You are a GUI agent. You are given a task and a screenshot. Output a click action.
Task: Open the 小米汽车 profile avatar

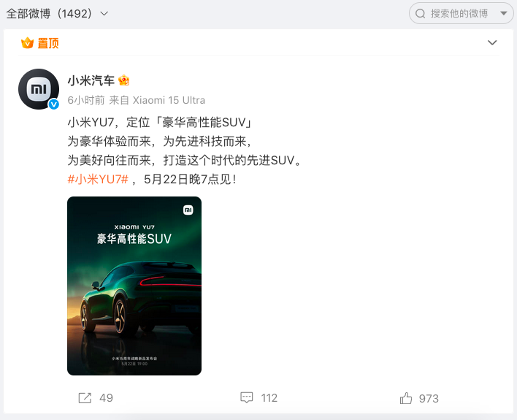(39, 89)
